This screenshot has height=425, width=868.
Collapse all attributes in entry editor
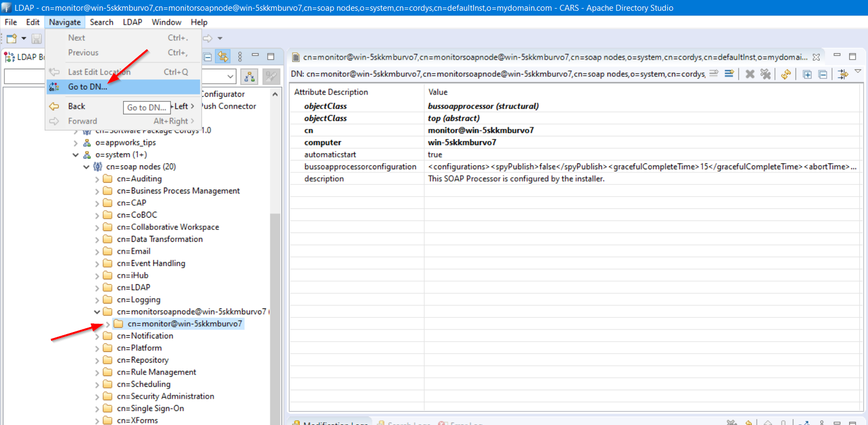(x=823, y=74)
